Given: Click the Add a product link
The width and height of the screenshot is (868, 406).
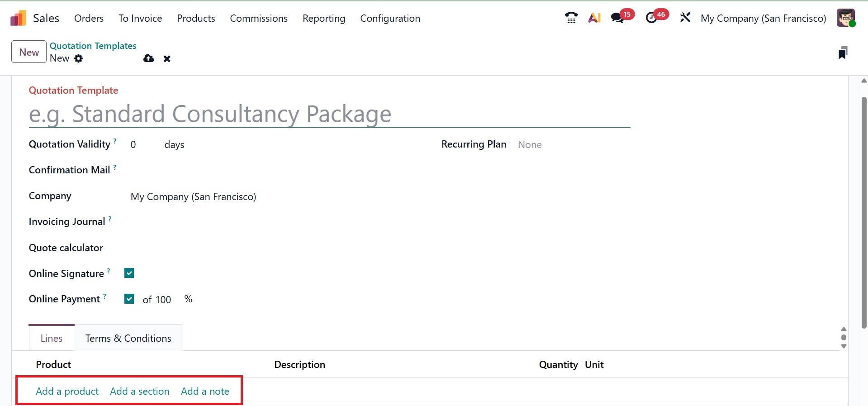Looking at the screenshot, I should [x=67, y=391].
